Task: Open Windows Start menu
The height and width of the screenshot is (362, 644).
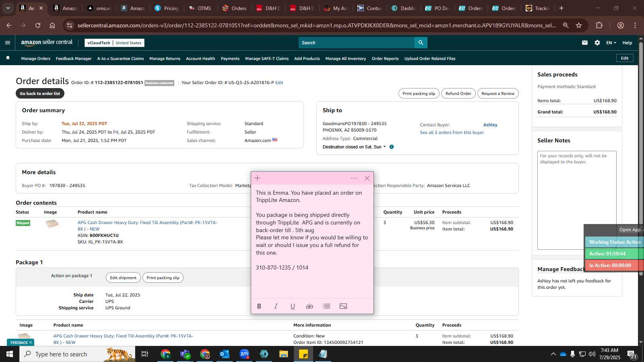Action: [10, 354]
